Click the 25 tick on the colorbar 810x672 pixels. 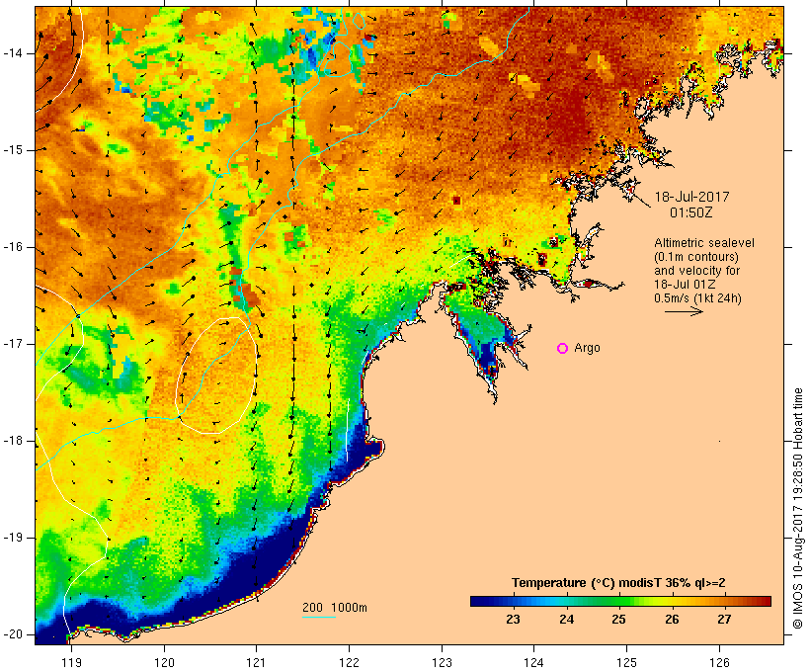coord(619,620)
